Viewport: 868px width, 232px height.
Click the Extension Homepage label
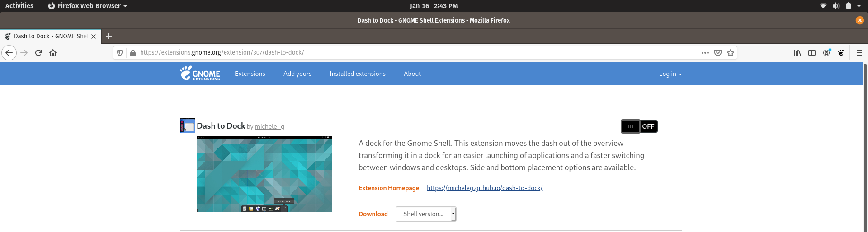click(x=389, y=188)
